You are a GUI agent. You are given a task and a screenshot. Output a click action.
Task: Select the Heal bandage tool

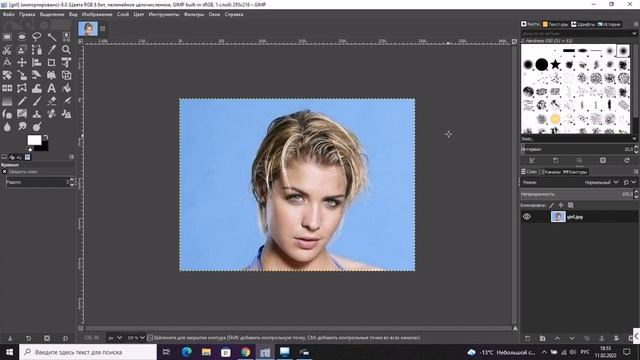pos(51,114)
